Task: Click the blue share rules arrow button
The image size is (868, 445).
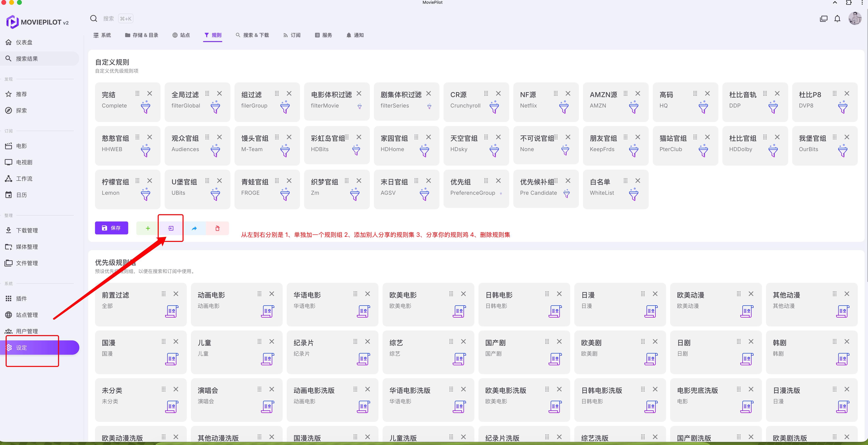Action: pyautogui.click(x=194, y=228)
